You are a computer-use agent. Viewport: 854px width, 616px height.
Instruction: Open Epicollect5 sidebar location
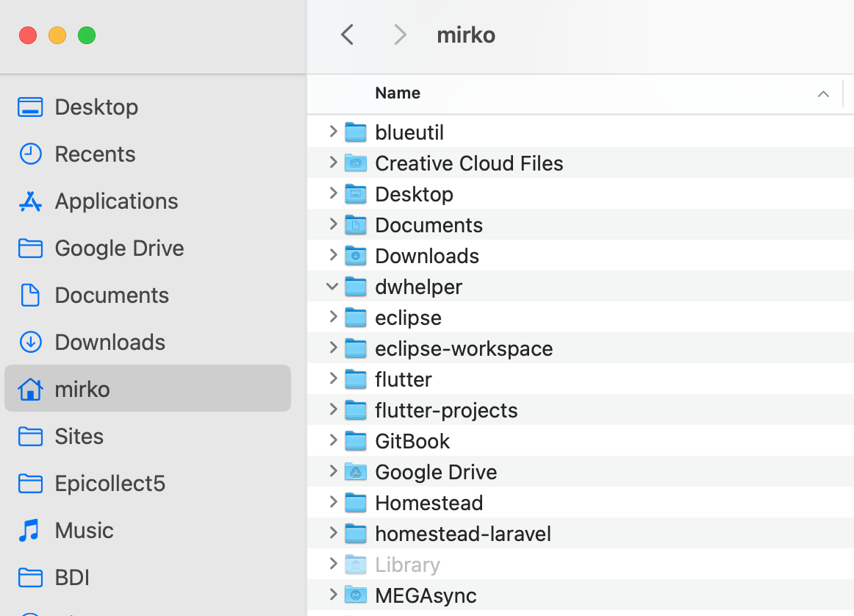[110, 484]
